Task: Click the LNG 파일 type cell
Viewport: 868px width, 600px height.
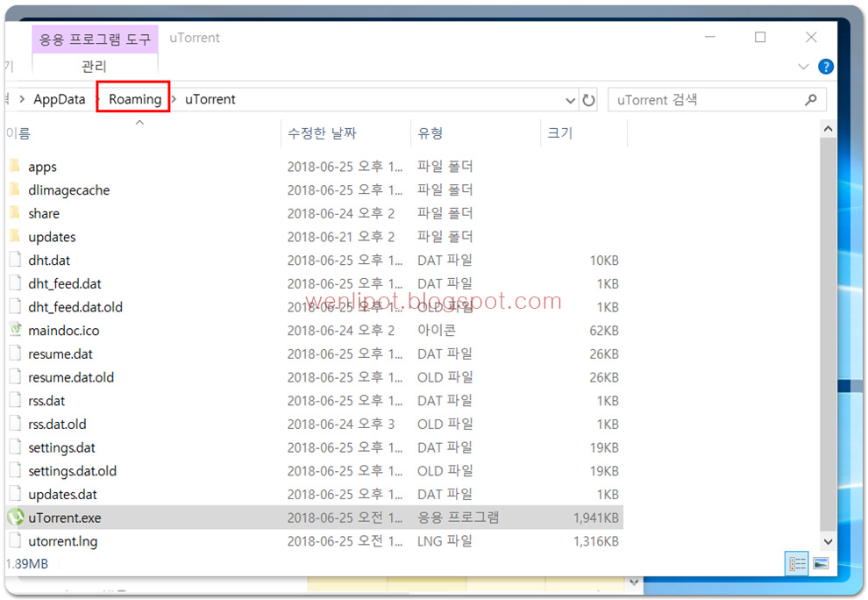Action: pyautogui.click(x=445, y=540)
